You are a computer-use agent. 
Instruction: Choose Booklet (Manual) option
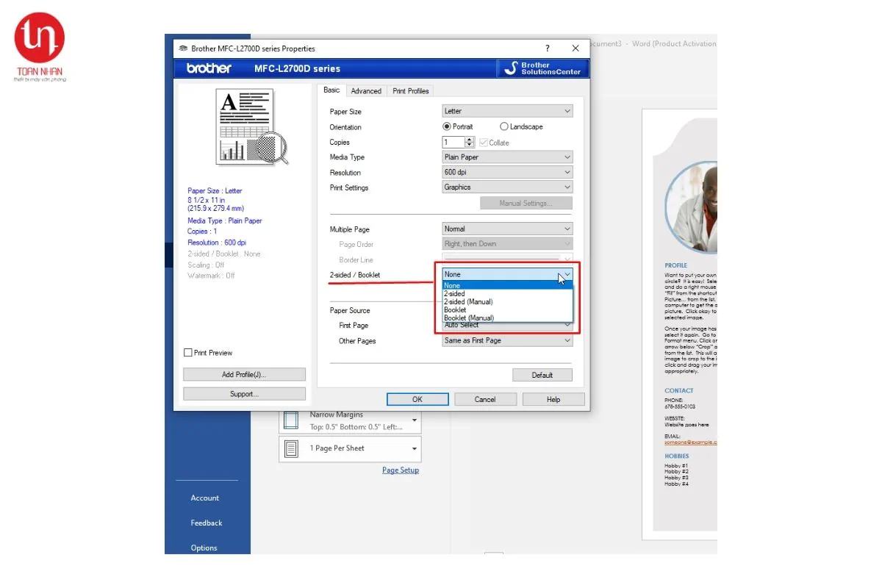507,318
